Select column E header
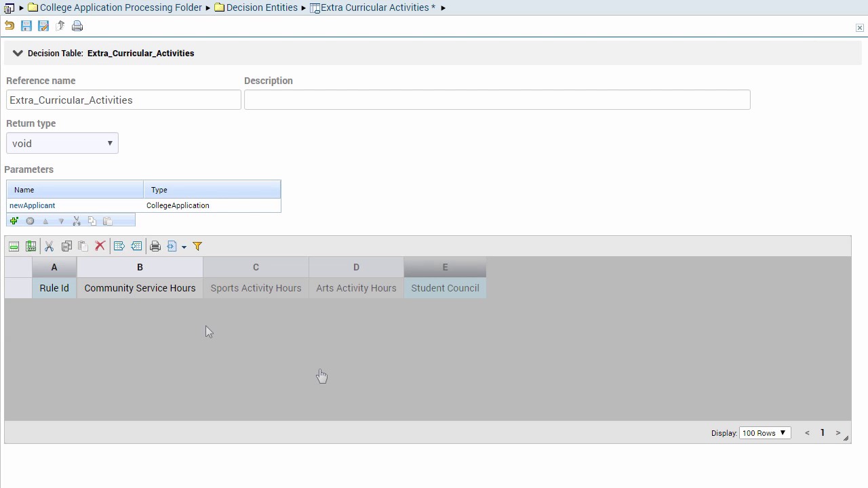Viewport: 868px width, 488px height. coord(445,267)
